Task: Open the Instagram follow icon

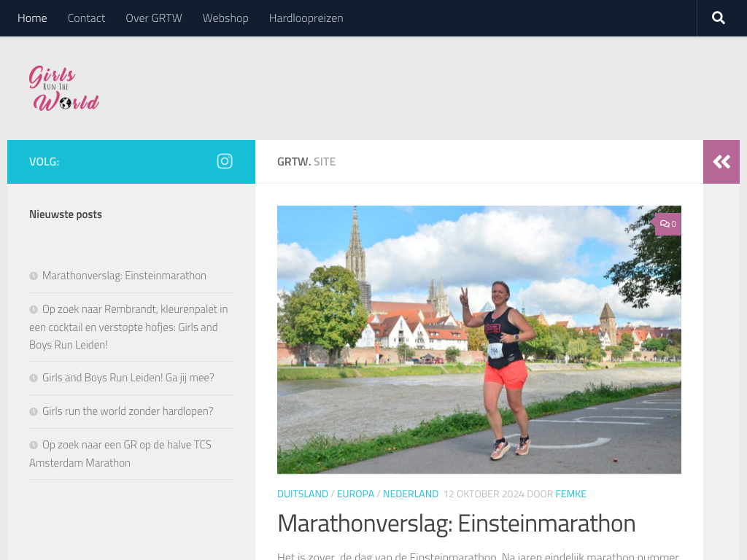Action: [225, 161]
